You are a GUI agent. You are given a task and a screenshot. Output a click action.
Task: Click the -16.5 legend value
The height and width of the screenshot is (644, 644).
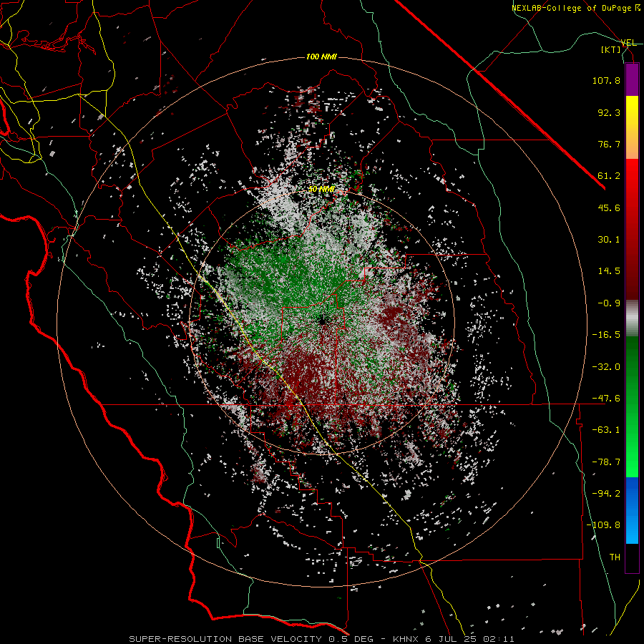coord(606,335)
